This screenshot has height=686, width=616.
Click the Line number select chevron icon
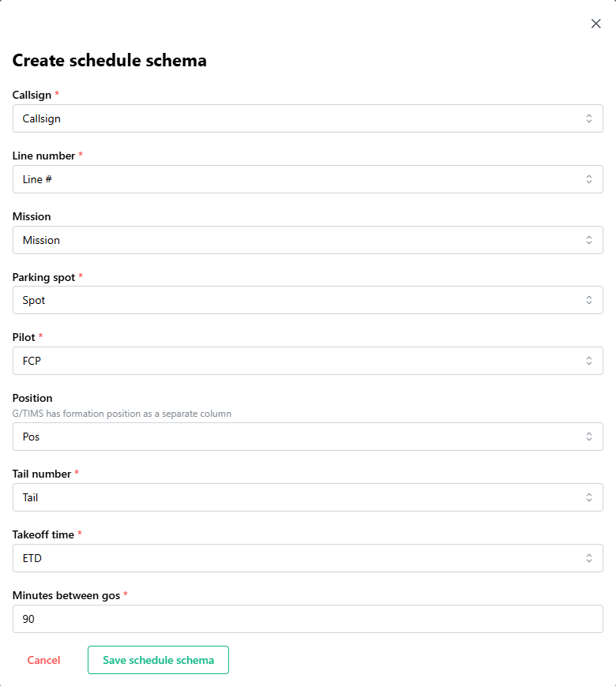tap(588, 179)
